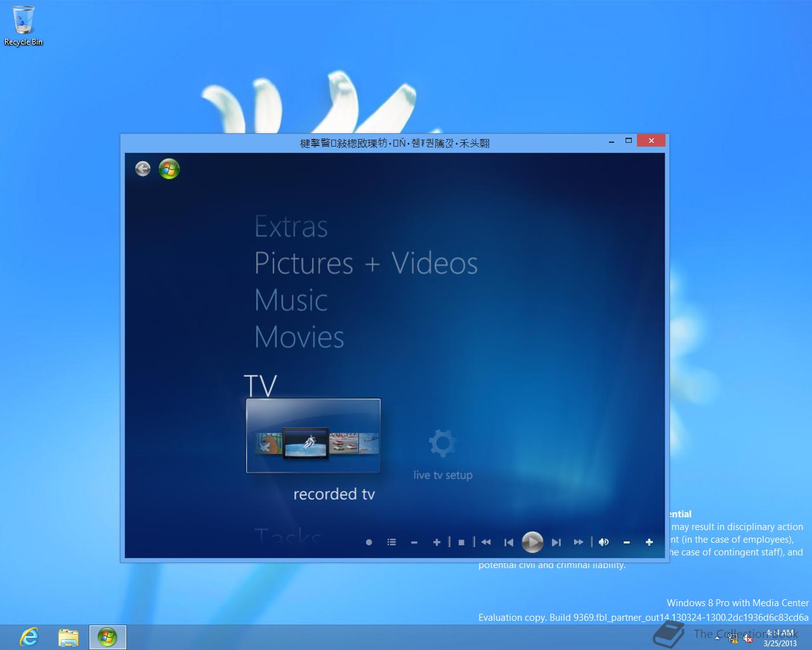Select Music in Media Center menu
The height and width of the screenshot is (650, 812).
point(291,300)
